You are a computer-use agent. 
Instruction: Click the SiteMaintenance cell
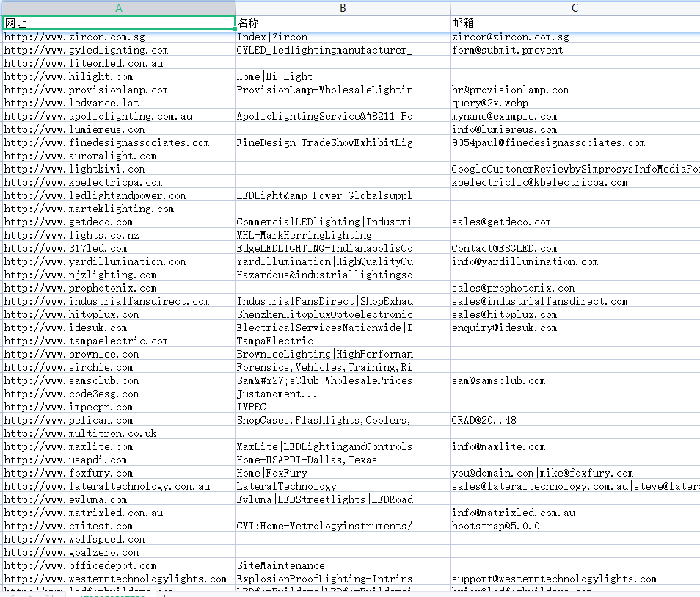[x=343, y=565]
